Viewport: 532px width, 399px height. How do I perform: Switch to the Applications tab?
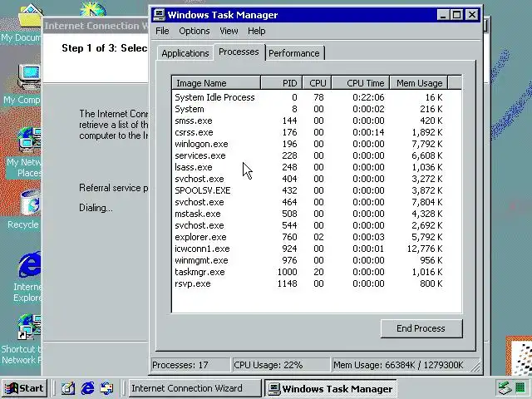[185, 53]
